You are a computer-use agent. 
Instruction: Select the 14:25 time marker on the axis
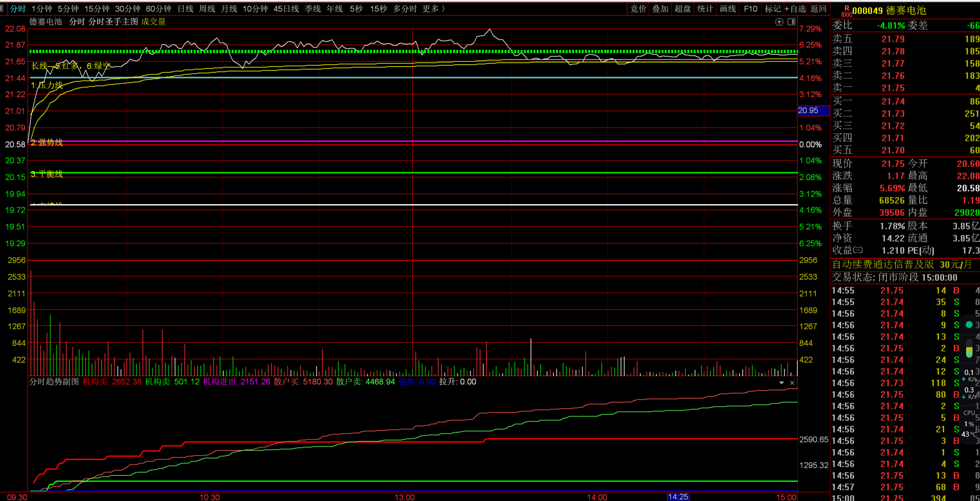pos(678,496)
